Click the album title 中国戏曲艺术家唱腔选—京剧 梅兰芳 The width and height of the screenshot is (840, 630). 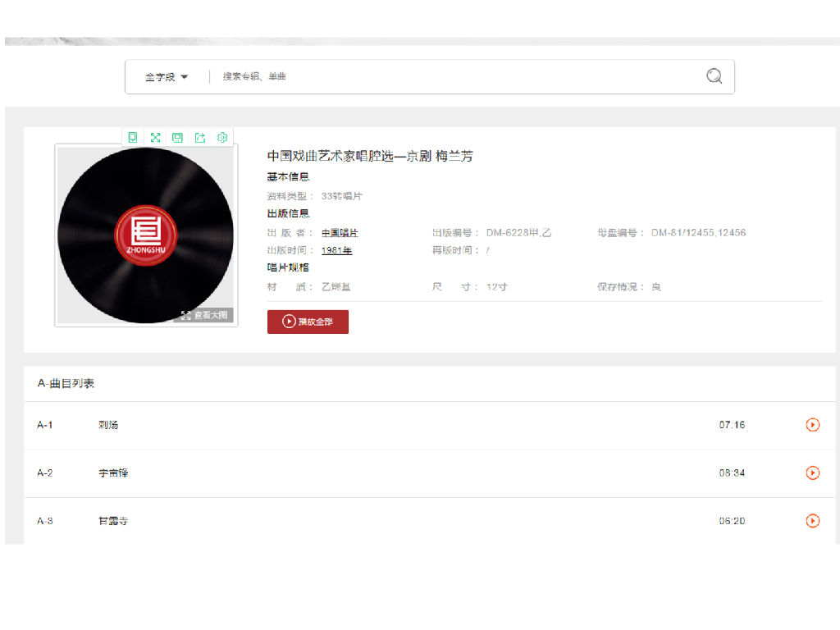point(370,156)
